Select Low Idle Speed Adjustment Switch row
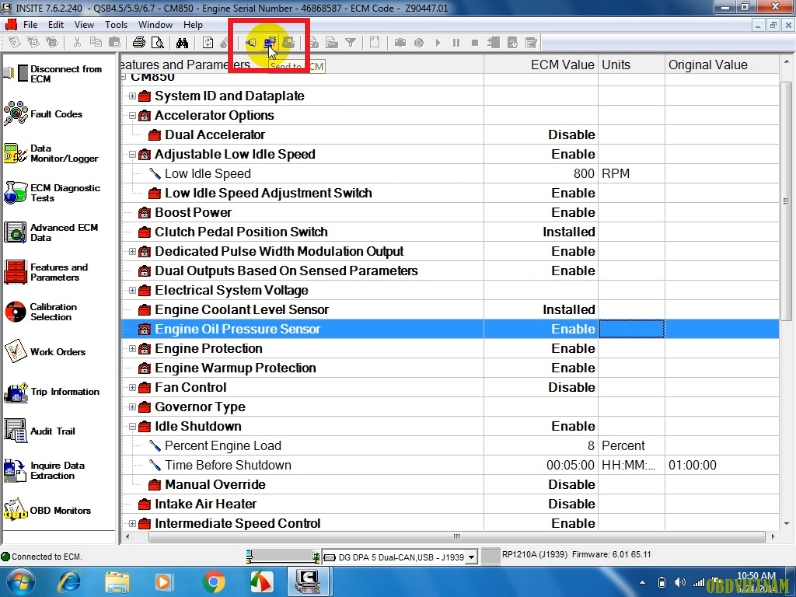The image size is (796, 597). (268, 193)
